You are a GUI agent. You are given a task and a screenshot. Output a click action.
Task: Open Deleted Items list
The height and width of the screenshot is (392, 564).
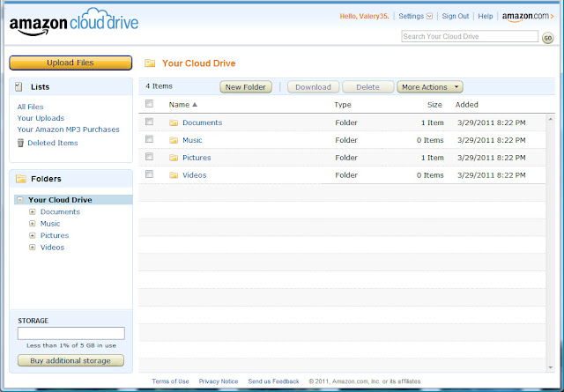coord(53,143)
